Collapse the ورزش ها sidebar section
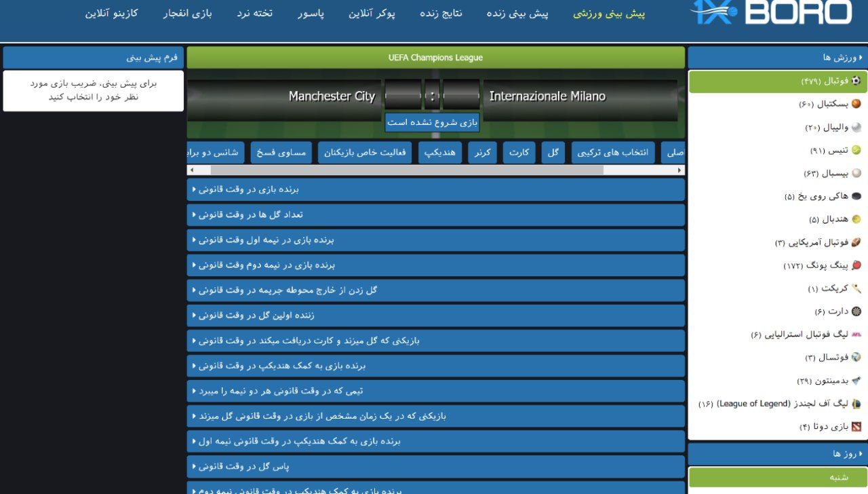The height and width of the screenshot is (494, 868). [776, 58]
